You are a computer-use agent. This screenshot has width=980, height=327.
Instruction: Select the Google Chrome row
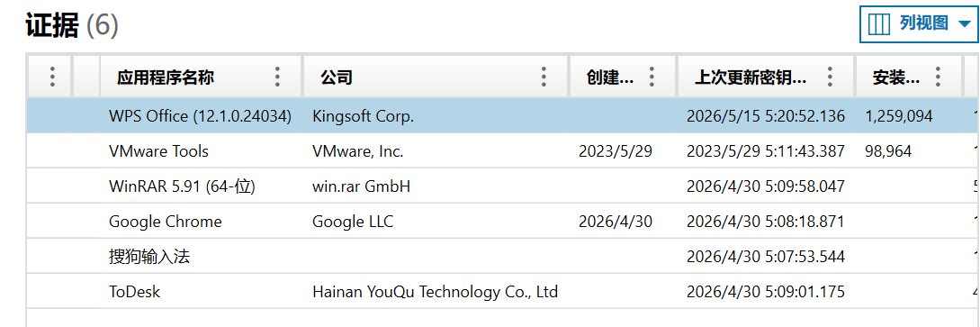tap(502, 221)
